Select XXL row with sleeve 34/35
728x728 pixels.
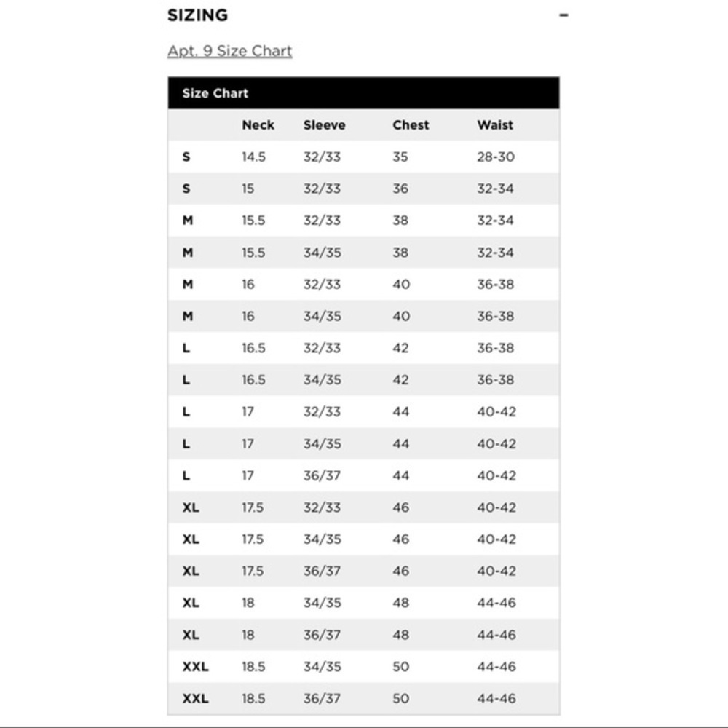coord(363,667)
